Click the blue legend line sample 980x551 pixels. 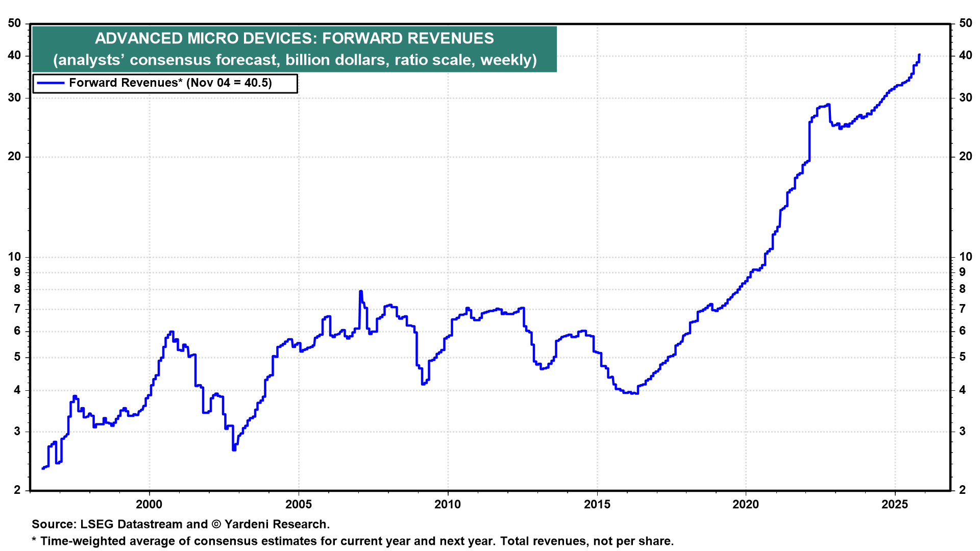pos(51,83)
